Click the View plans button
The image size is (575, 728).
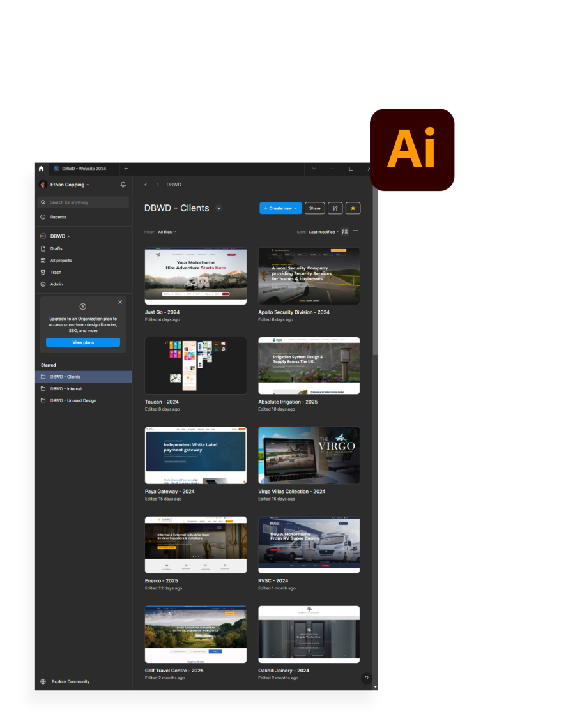(x=83, y=342)
